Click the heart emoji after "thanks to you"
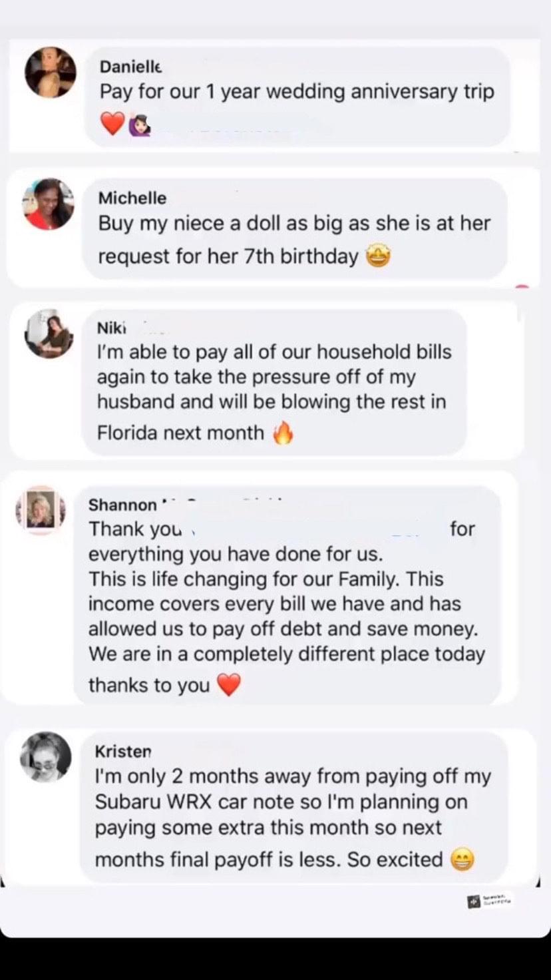Image resolution: width=551 pixels, height=980 pixels. [228, 685]
